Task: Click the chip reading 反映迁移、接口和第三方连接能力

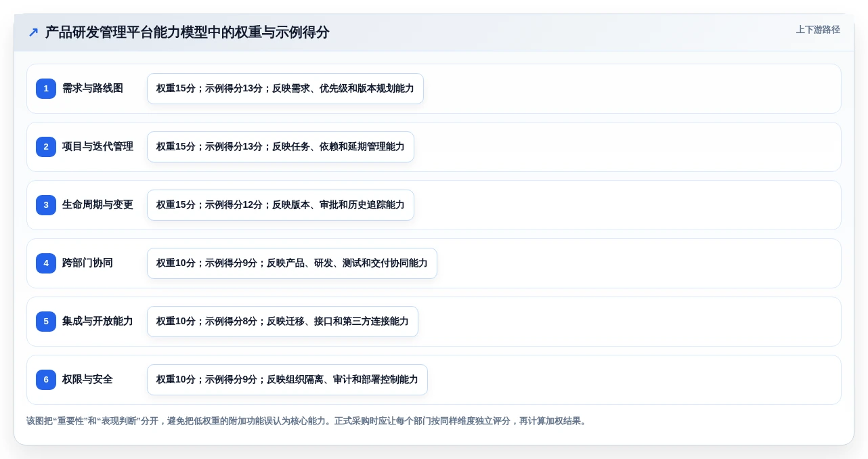Action: (282, 322)
